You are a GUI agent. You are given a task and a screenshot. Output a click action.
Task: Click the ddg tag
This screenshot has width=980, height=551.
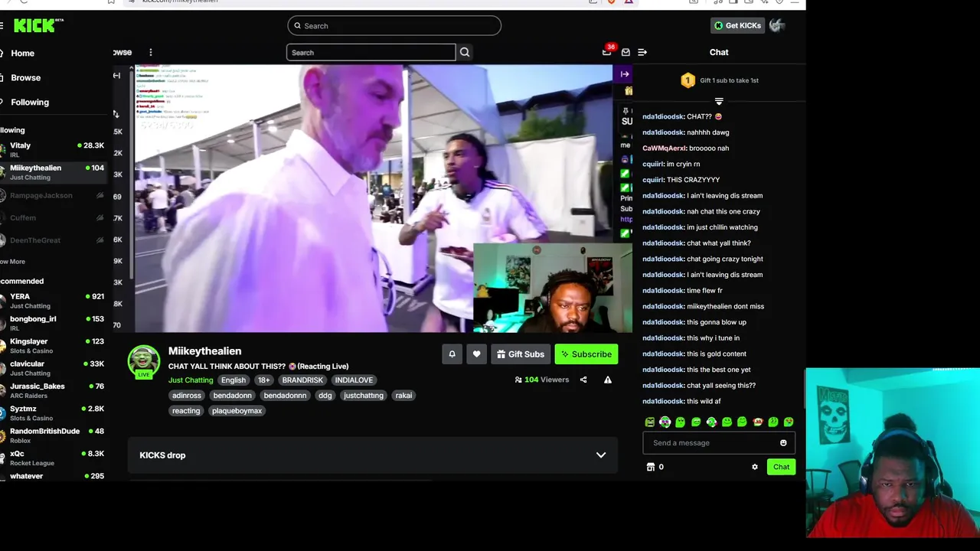pyautogui.click(x=325, y=396)
